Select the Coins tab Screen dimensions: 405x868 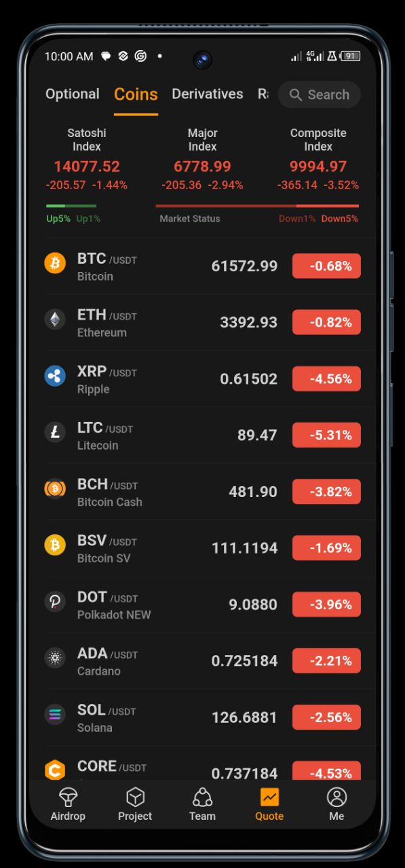click(x=136, y=94)
